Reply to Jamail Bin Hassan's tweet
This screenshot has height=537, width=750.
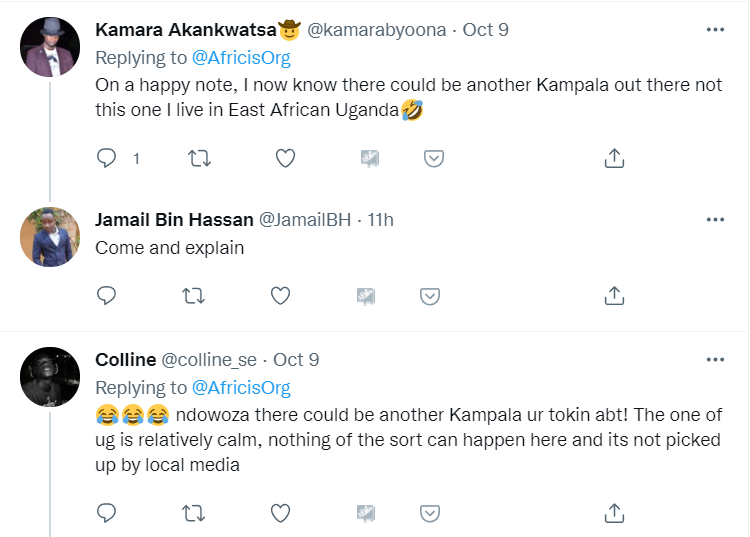(107, 295)
